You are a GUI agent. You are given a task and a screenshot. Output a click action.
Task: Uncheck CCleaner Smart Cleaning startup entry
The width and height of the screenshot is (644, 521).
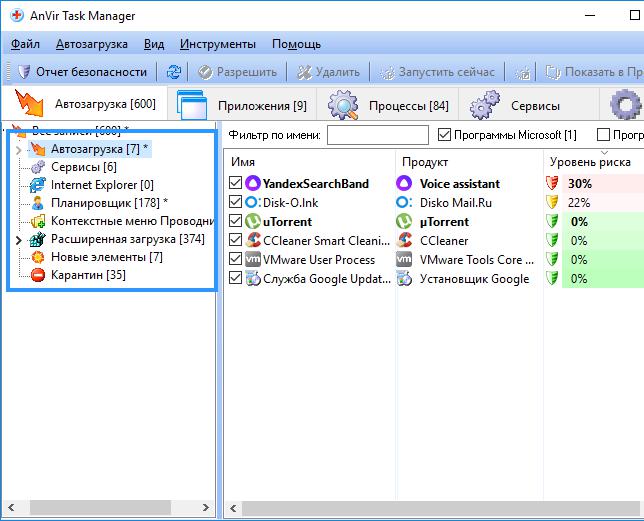235,240
